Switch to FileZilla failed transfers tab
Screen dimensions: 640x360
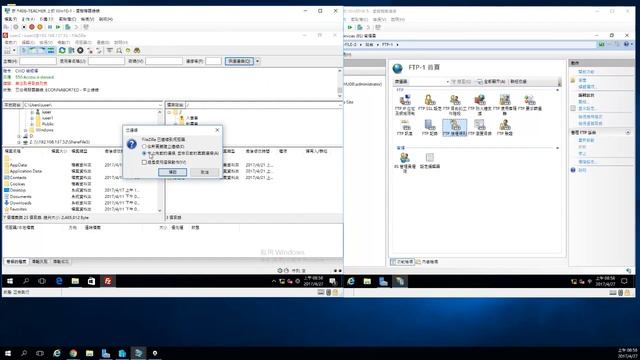coord(40,261)
